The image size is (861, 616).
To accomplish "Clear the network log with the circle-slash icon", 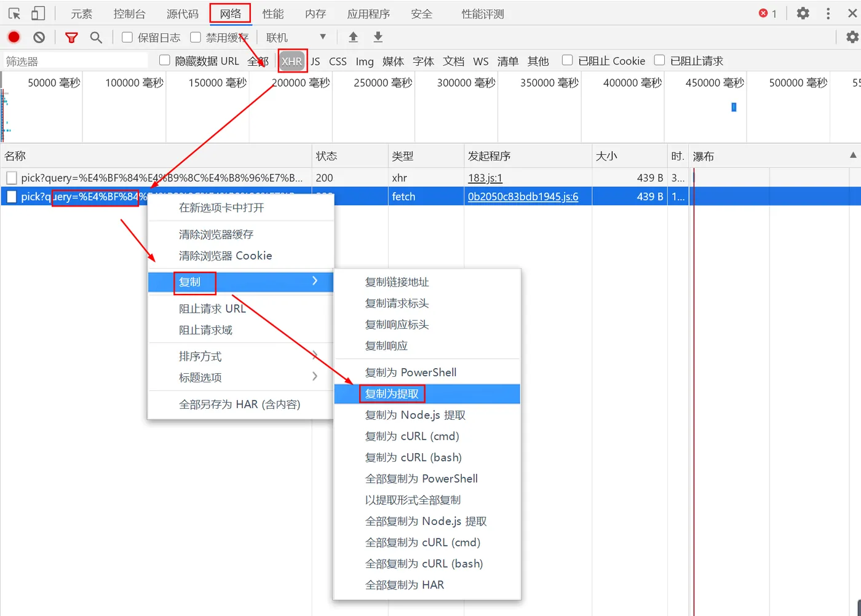I will (39, 38).
